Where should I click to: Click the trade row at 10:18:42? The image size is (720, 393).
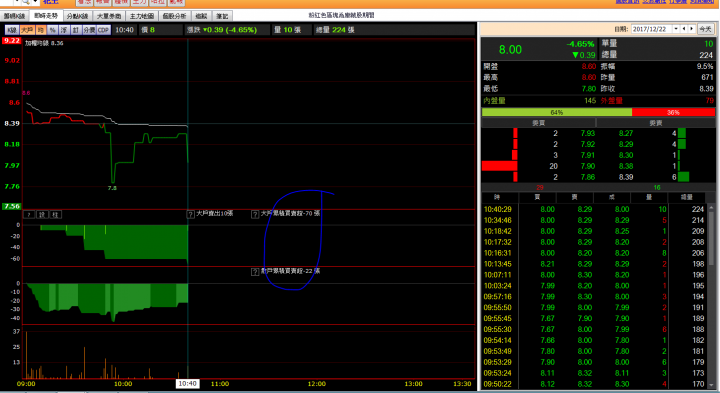pos(594,231)
